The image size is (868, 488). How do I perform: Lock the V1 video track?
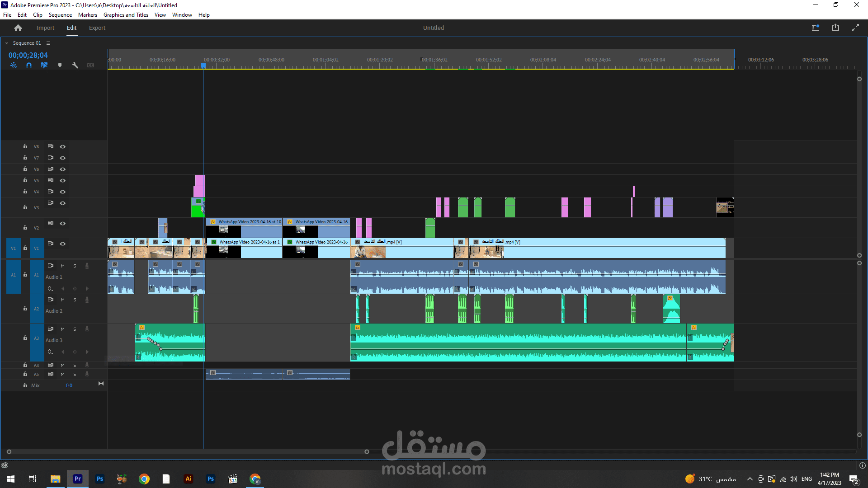click(25, 248)
